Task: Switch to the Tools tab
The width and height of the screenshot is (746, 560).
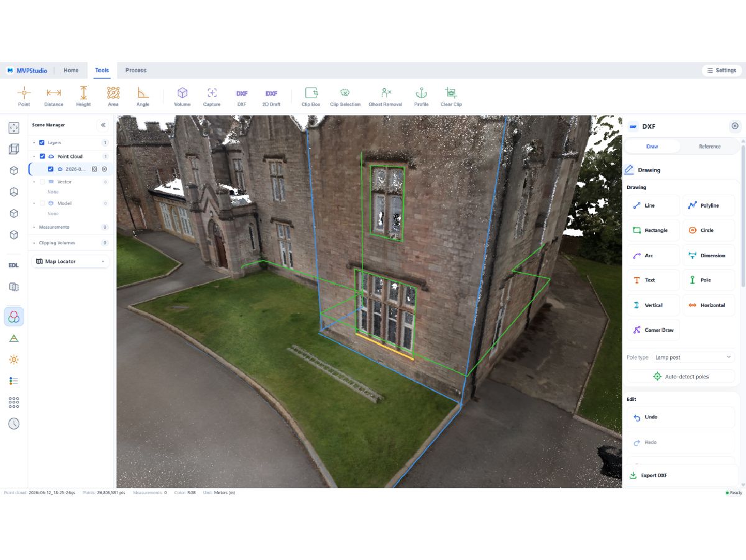Action: tap(102, 70)
